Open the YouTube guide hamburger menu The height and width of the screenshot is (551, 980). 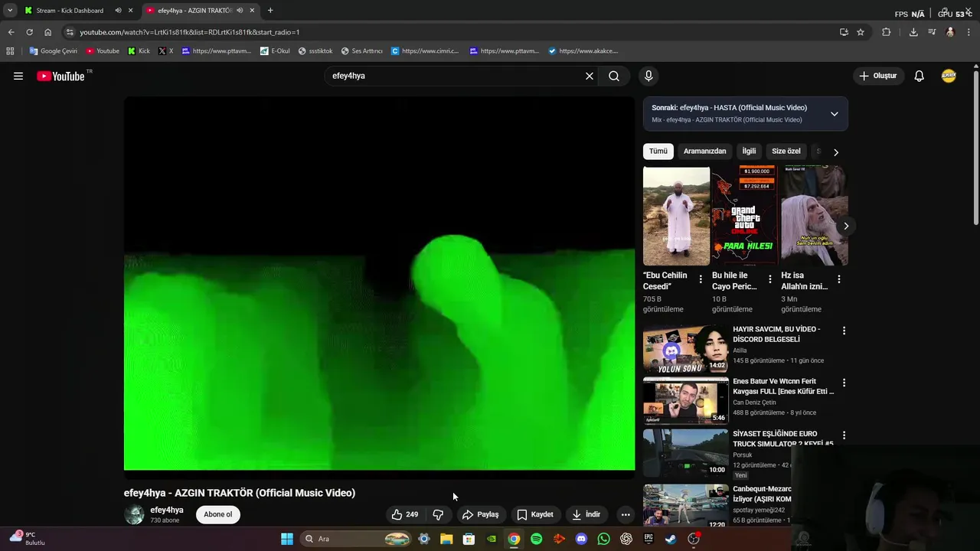pyautogui.click(x=18, y=76)
